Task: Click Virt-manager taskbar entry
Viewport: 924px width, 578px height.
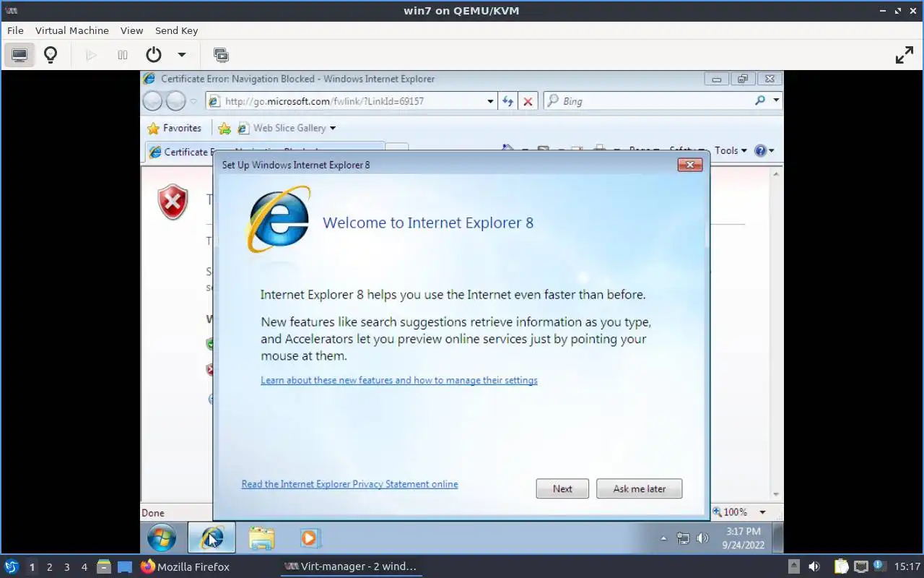Action: pyautogui.click(x=351, y=566)
